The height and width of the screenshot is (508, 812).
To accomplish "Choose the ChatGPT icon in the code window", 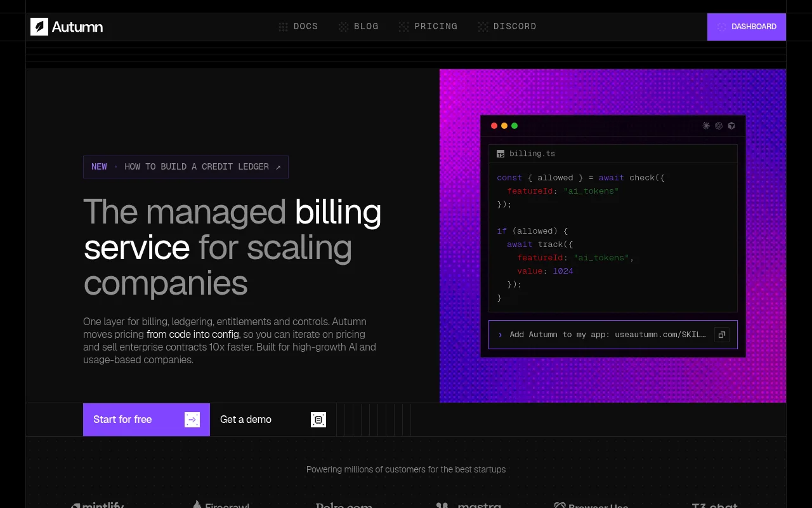I will [x=719, y=126].
